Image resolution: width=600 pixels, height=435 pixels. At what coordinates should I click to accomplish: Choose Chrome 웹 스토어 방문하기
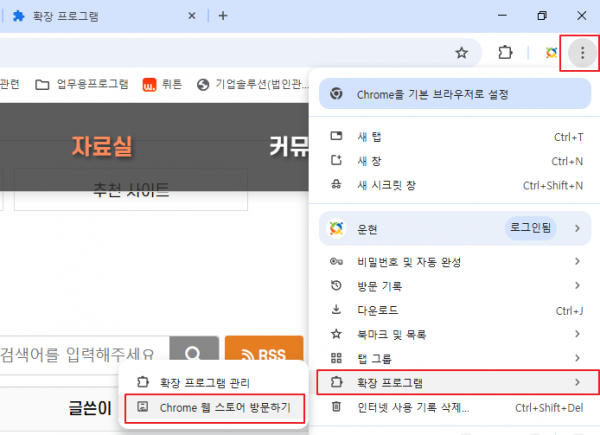214,408
